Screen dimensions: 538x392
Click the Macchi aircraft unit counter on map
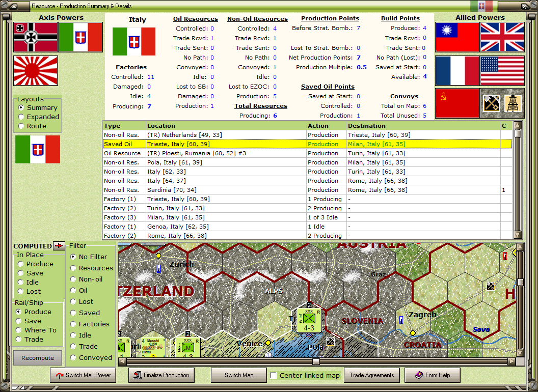(153, 347)
